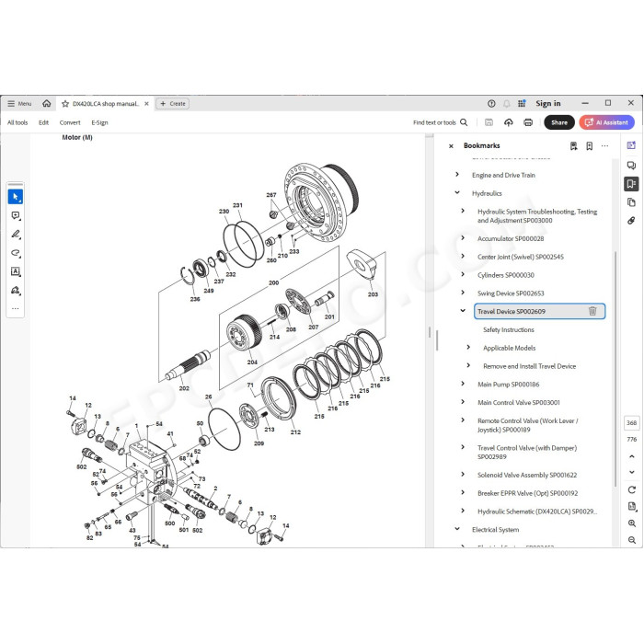Image resolution: width=644 pixels, height=644 pixels.
Task: Go to the Home icon
Action: [x=47, y=103]
